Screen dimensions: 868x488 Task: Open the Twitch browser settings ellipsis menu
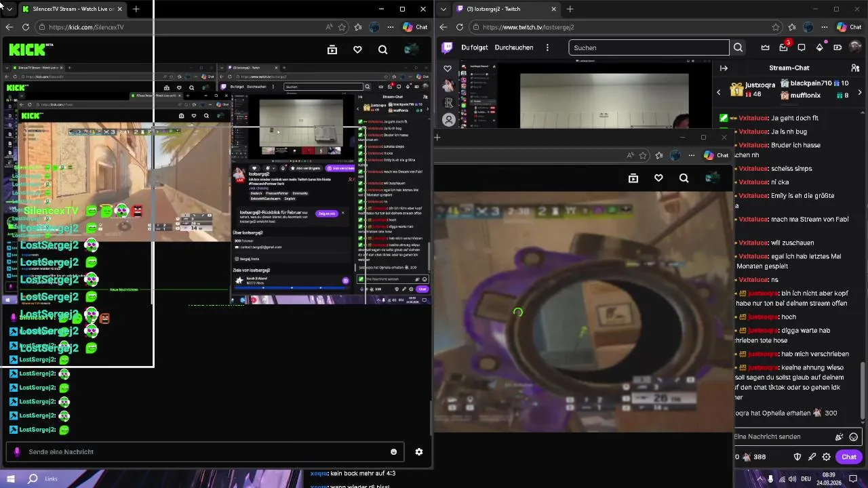(825, 27)
